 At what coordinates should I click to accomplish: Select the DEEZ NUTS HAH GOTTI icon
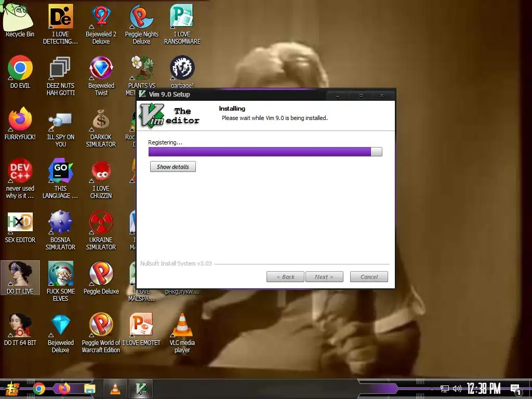(60, 76)
